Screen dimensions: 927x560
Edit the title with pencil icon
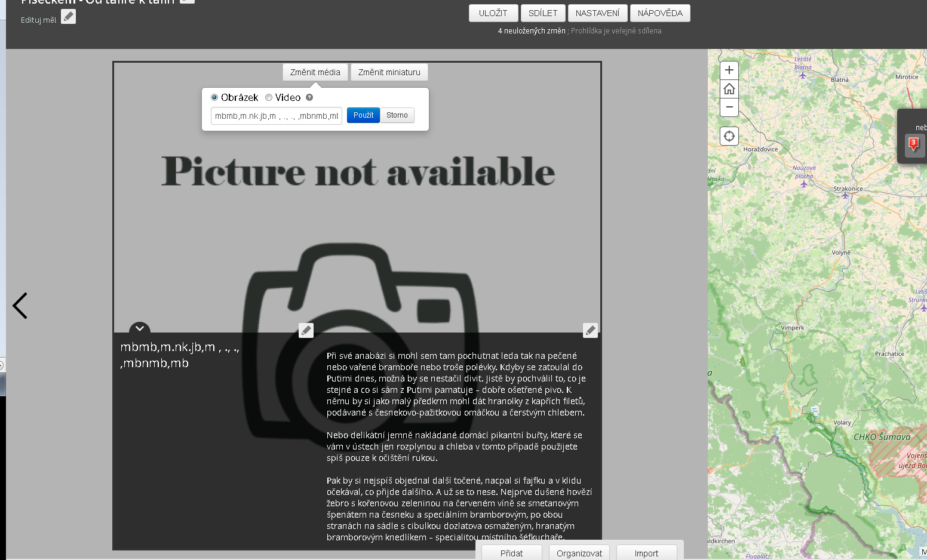click(x=306, y=330)
